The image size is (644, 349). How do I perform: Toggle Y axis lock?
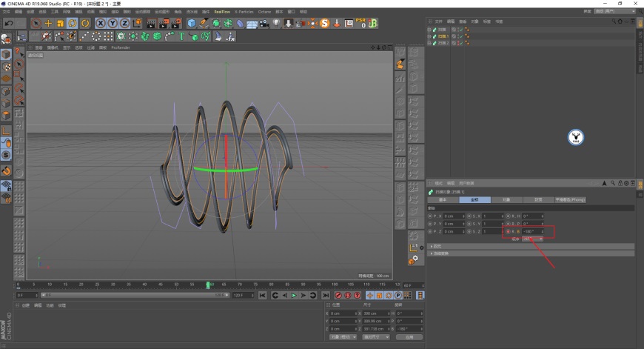[x=112, y=24]
